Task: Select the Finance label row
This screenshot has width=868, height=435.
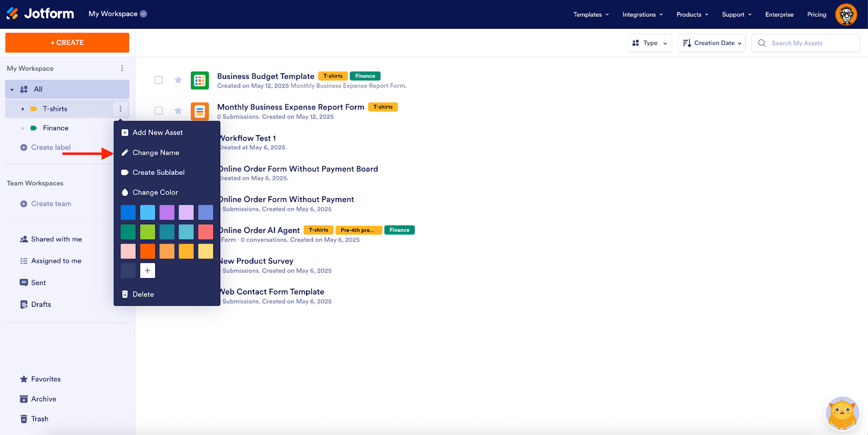Action: pyautogui.click(x=67, y=128)
